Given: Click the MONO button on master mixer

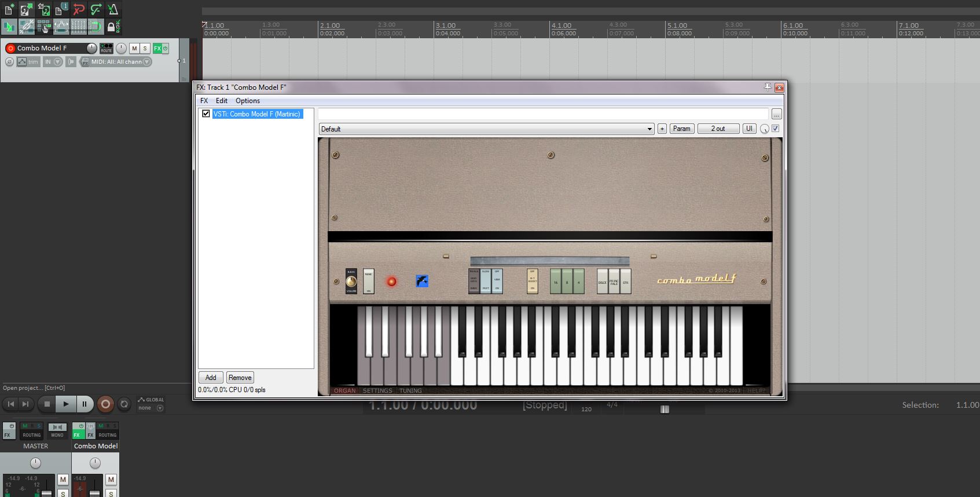Looking at the screenshot, I should click(57, 430).
